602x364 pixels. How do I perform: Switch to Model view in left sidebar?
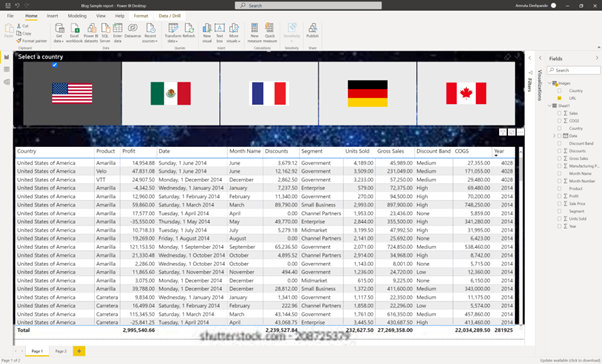pos(7,82)
